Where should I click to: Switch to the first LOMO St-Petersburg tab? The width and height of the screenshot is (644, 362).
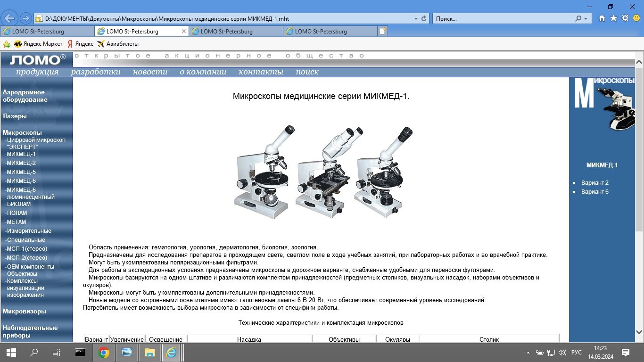[47, 31]
